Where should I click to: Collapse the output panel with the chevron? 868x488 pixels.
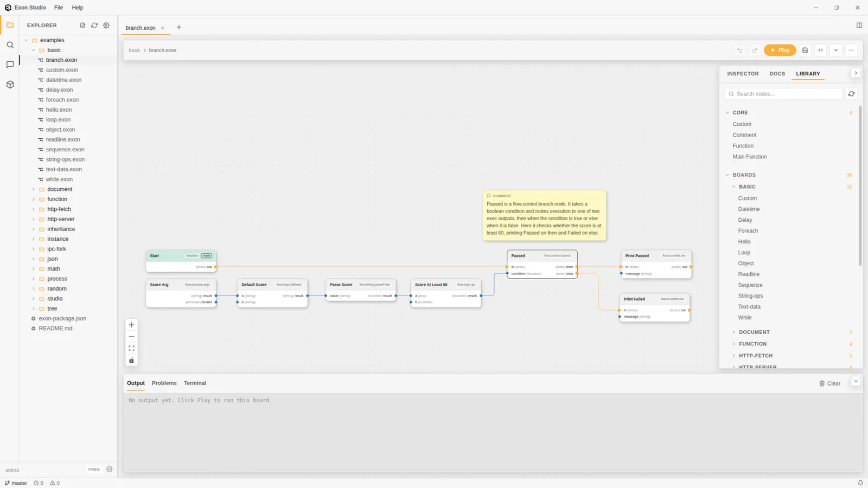(856, 381)
